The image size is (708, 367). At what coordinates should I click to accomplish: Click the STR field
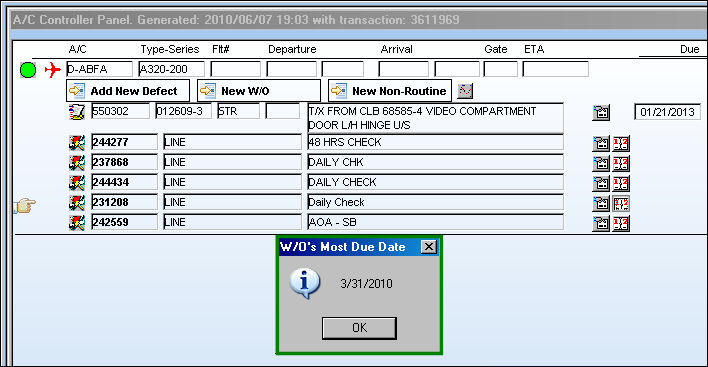click(x=238, y=111)
